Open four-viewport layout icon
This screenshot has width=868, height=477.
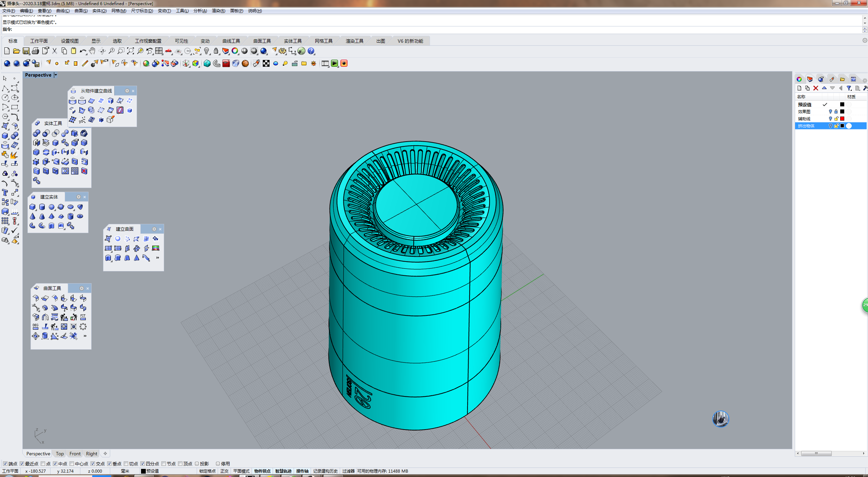159,51
